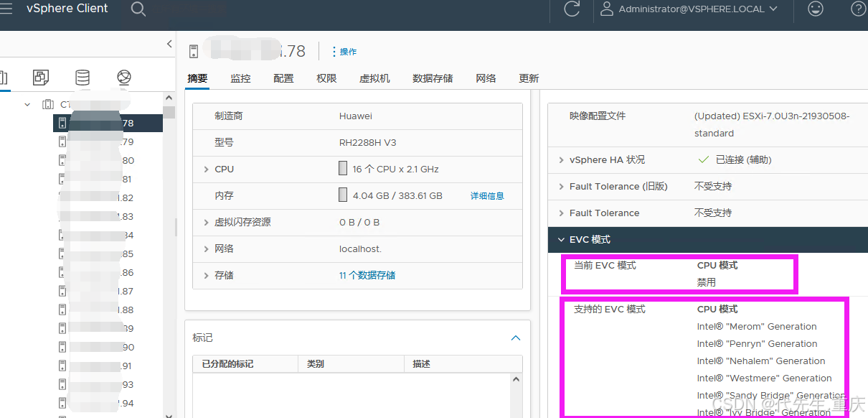Expand the 虚拟闪存资源 row
Image resolution: width=868 pixels, height=418 pixels.
pyautogui.click(x=206, y=223)
